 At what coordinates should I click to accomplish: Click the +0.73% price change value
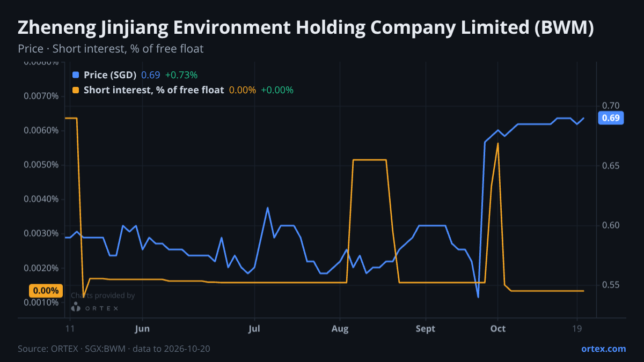181,75
